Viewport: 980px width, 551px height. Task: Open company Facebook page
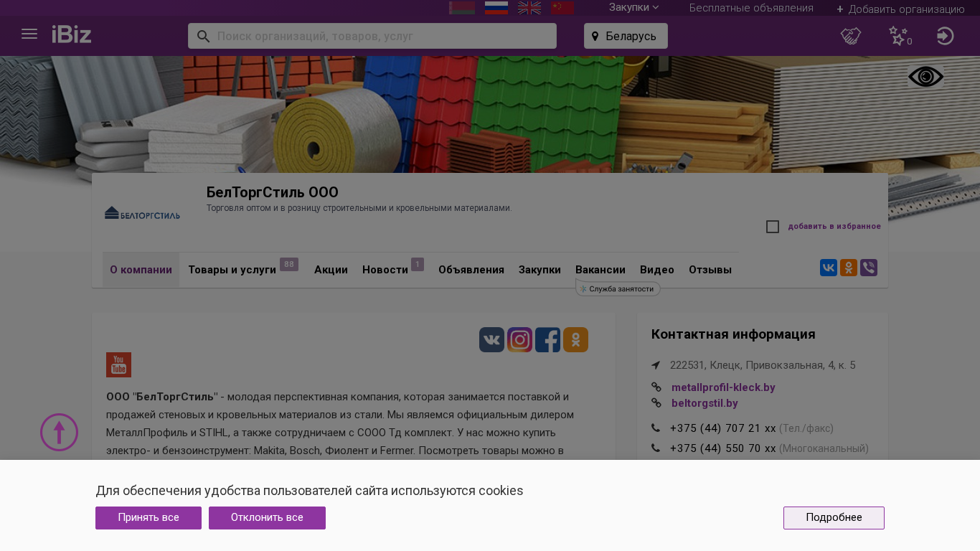(x=547, y=339)
